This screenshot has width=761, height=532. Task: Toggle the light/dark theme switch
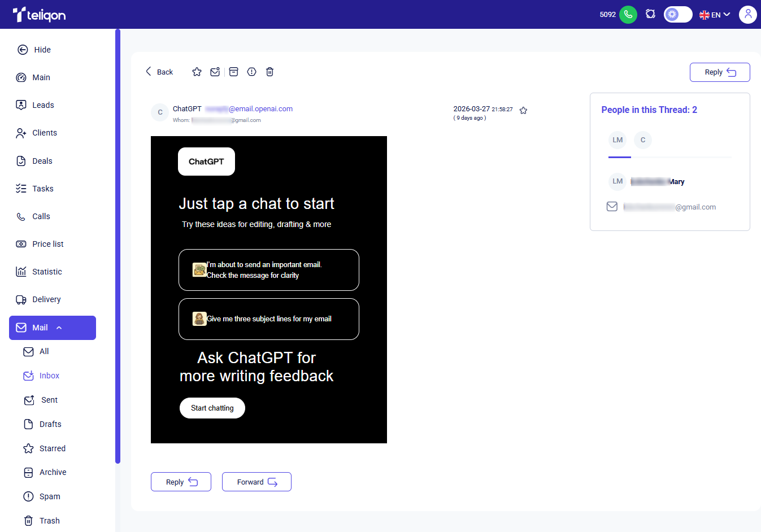coord(678,15)
